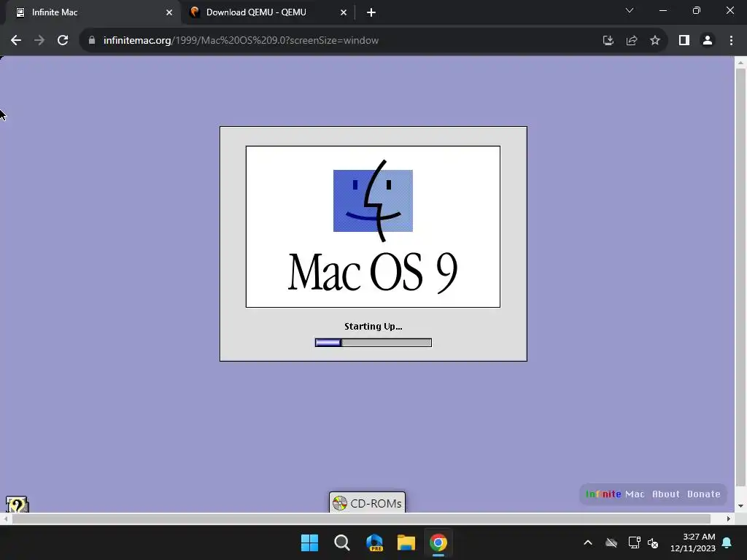This screenshot has width=747, height=560.
Task: Go back to the previous page
Action: [x=16, y=41]
